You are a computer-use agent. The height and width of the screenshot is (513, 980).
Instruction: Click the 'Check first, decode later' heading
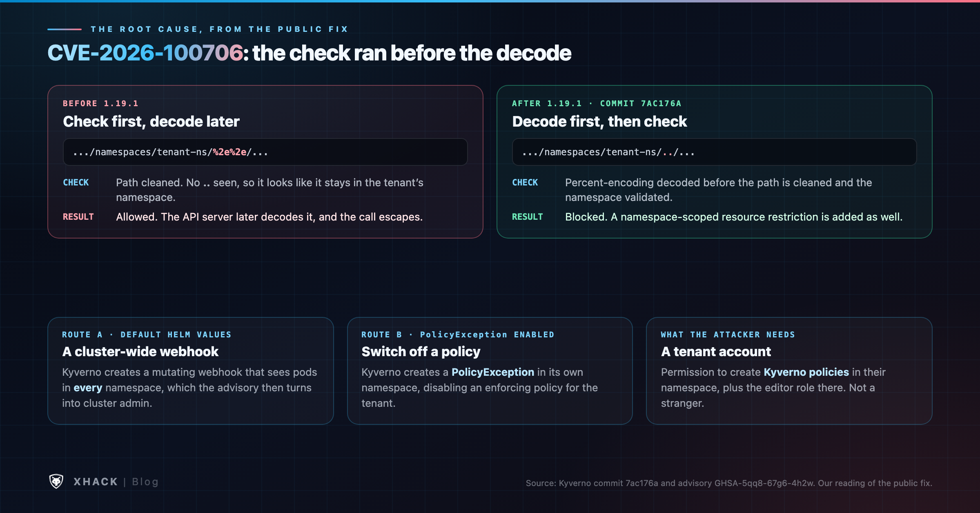(151, 121)
